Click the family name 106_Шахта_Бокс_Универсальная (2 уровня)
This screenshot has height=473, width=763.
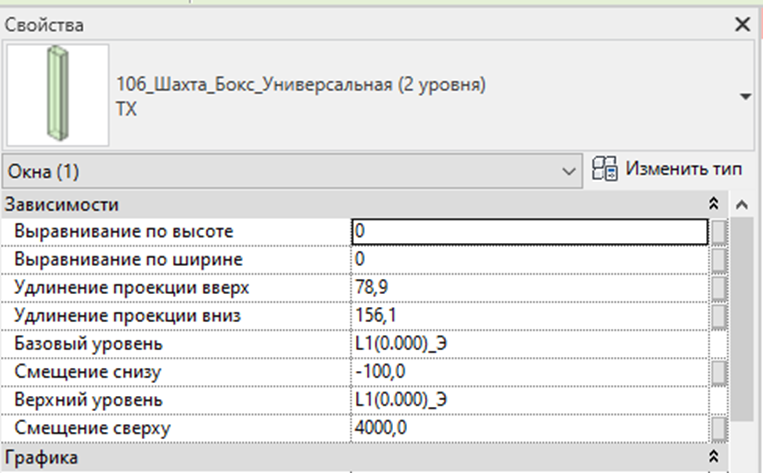coord(301,85)
